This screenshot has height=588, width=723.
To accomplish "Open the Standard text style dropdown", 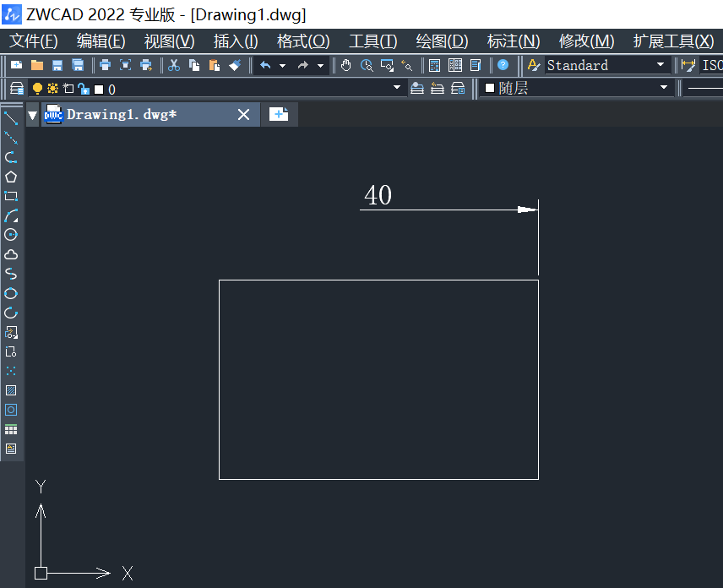I will pyautogui.click(x=660, y=64).
